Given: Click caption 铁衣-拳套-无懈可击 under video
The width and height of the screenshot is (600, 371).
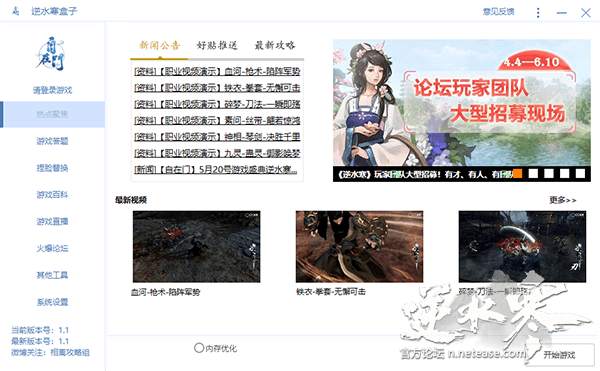Looking at the screenshot, I should (331, 292).
